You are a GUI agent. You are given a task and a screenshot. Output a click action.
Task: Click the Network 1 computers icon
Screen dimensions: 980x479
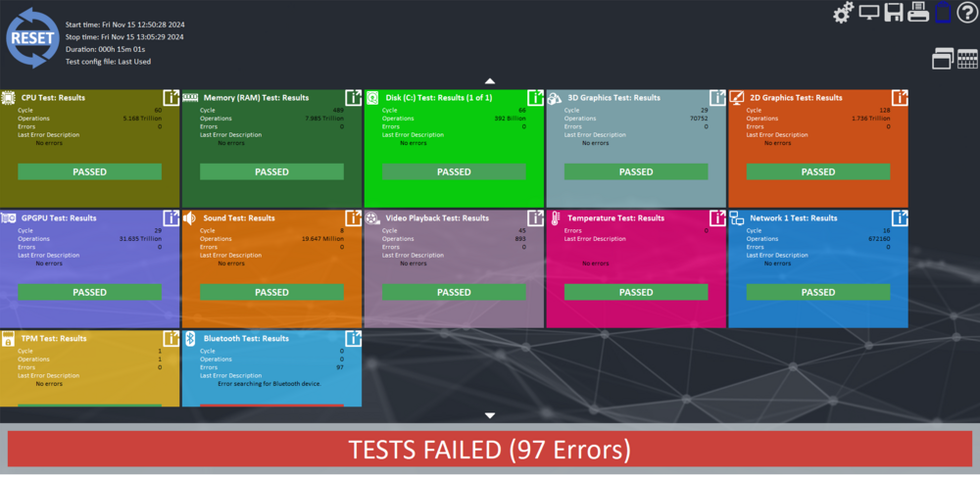click(x=737, y=218)
